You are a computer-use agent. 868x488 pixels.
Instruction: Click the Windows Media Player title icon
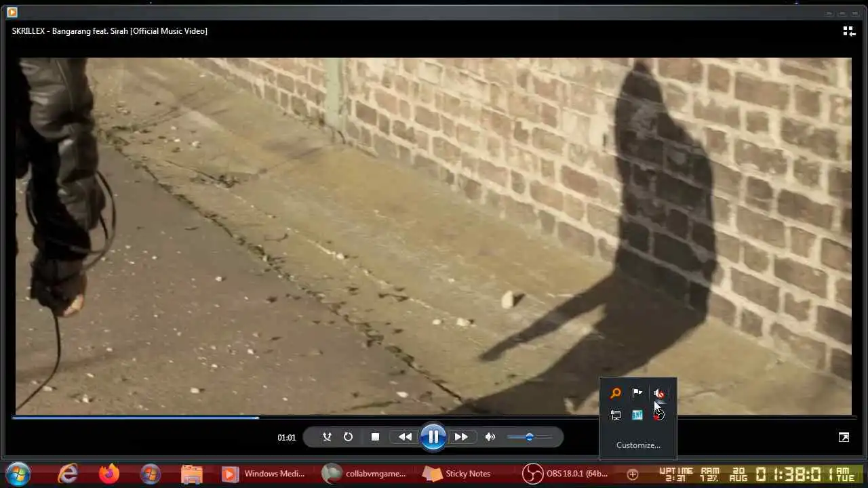coord(12,12)
